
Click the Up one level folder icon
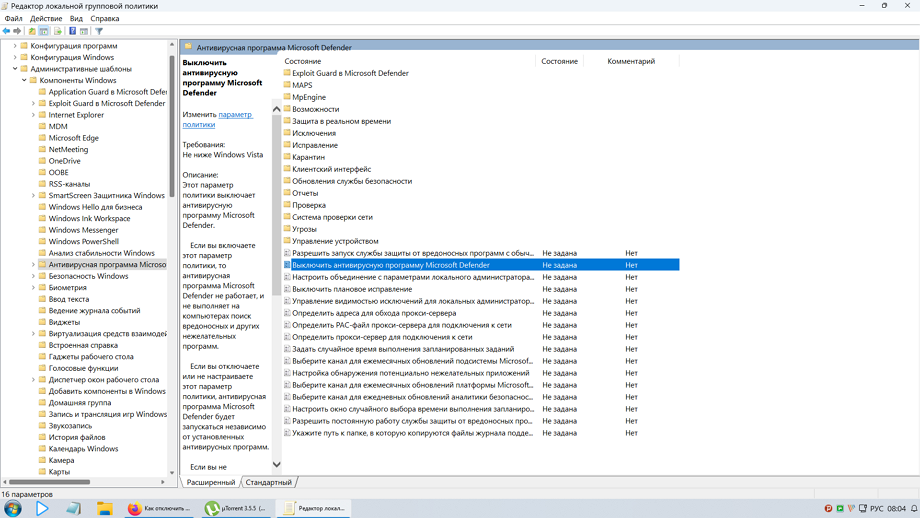pyautogui.click(x=32, y=31)
